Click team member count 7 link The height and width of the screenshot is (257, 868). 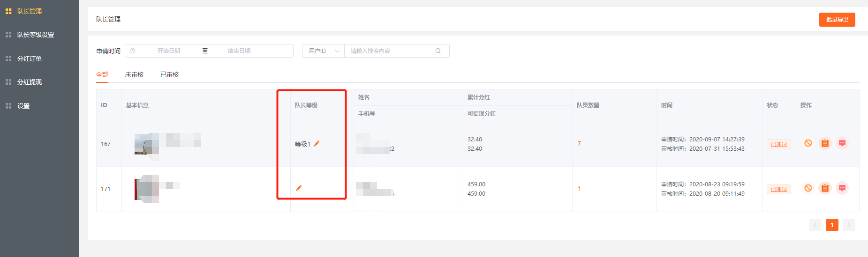[x=579, y=144]
